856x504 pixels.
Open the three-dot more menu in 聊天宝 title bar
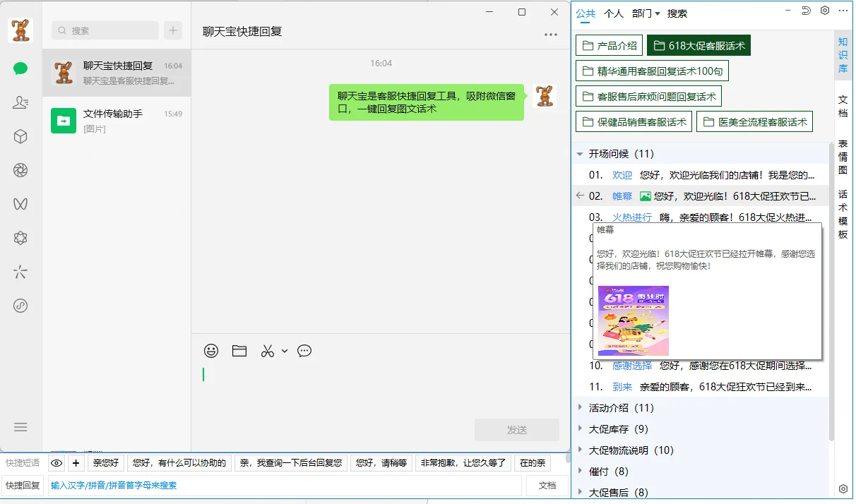pyautogui.click(x=843, y=11)
